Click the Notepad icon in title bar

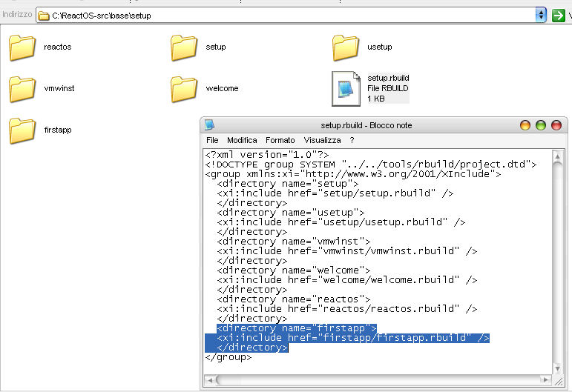coord(209,125)
